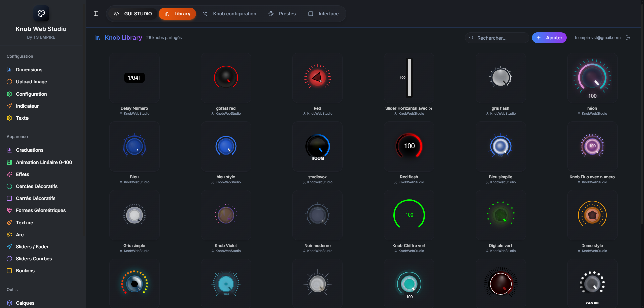Open Upload Image section
This screenshot has height=308, width=644.
[x=31, y=82]
